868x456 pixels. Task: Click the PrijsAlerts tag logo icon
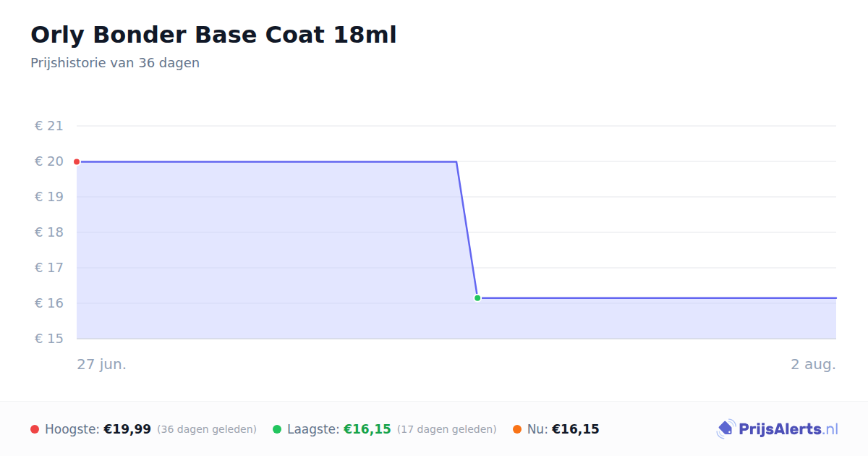click(726, 429)
